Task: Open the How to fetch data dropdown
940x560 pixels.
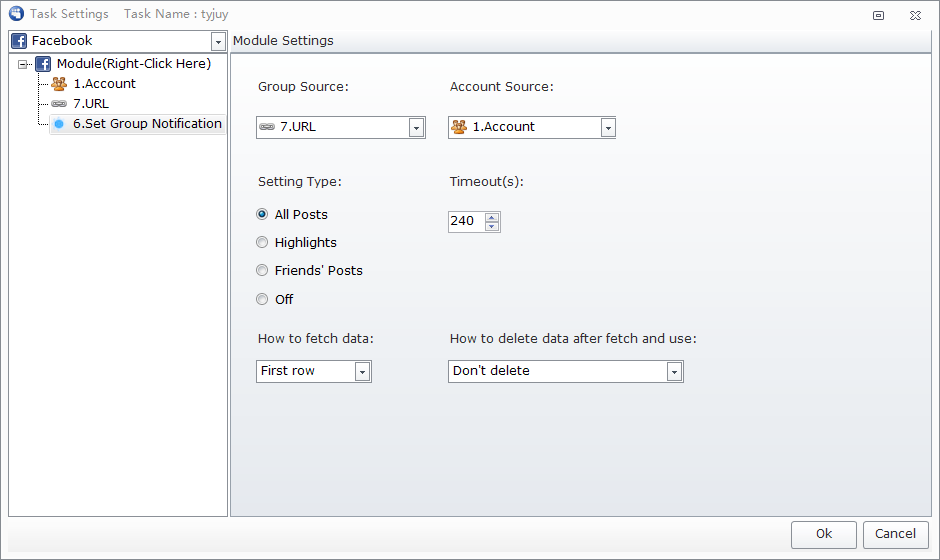Action: (x=362, y=372)
